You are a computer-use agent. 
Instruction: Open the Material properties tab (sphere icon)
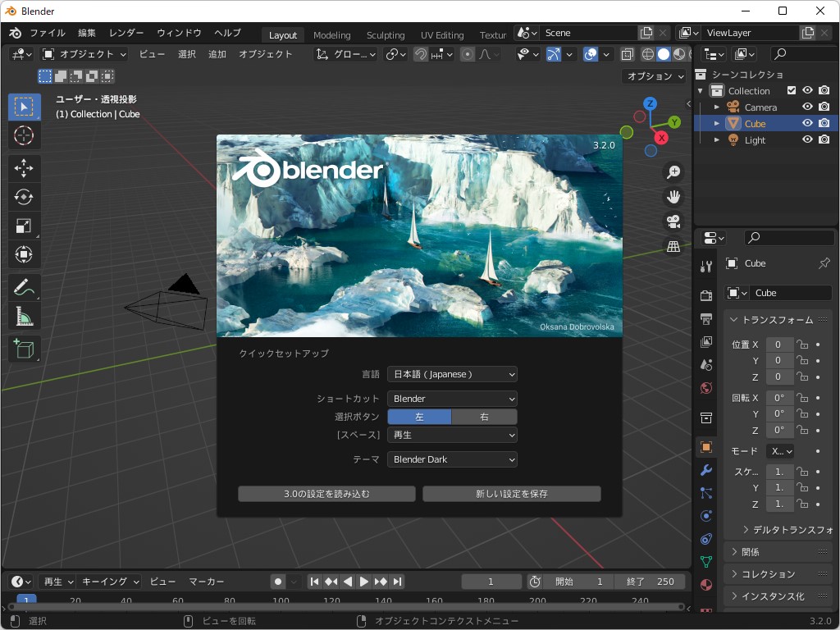(x=705, y=584)
